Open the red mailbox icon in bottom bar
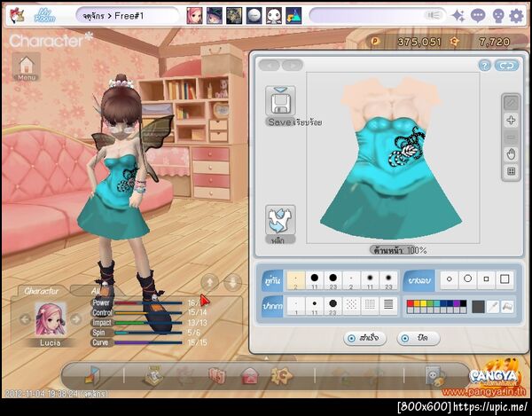This screenshot has height=416, width=532. coord(250,376)
